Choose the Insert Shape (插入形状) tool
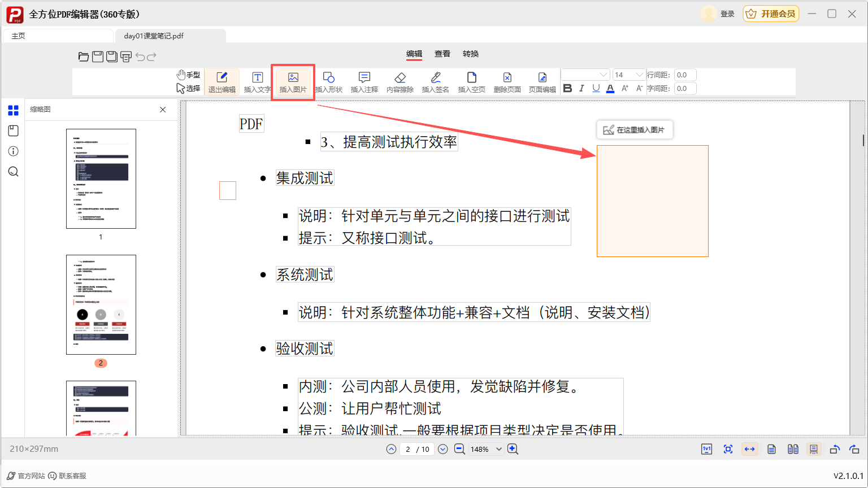This screenshot has width=868, height=488. pos(328,82)
